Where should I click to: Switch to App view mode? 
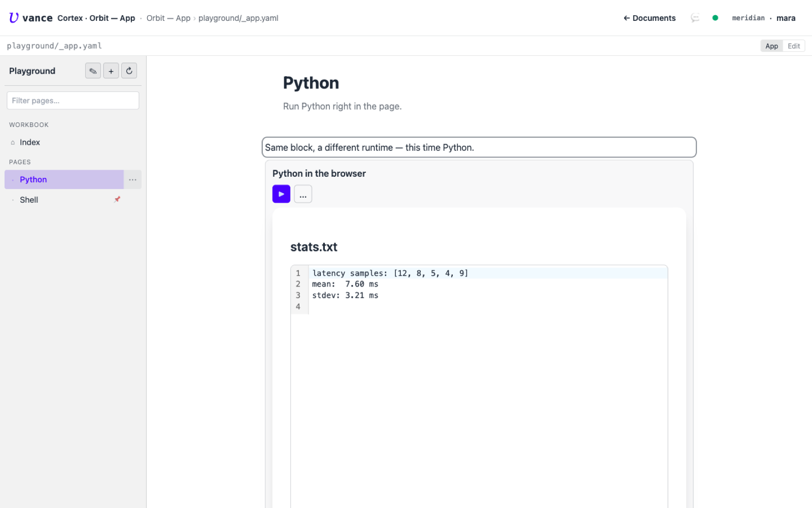[x=771, y=46]
